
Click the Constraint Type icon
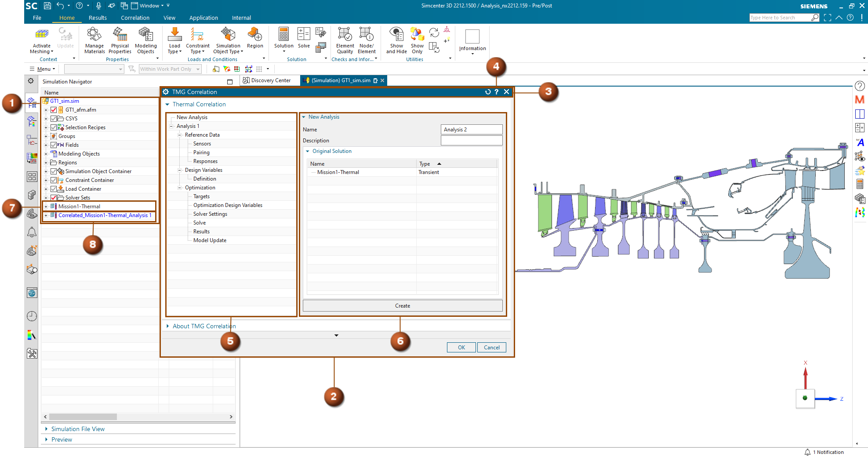[197, 35]
